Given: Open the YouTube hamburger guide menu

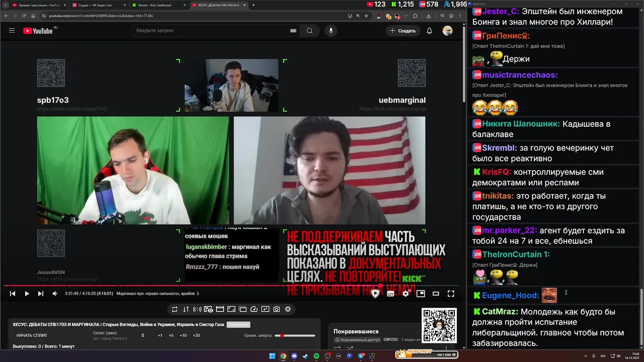Looking at the screenshot, I should (12, 31).
